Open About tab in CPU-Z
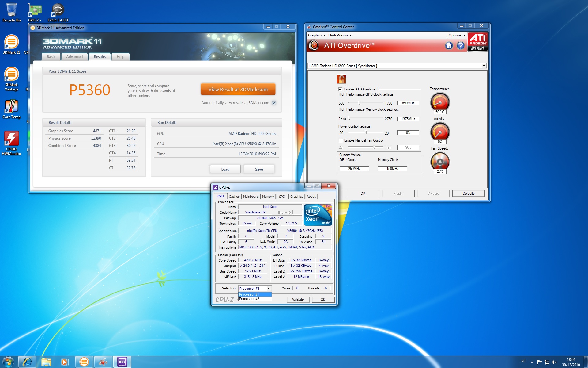 (x=311, y=197)
